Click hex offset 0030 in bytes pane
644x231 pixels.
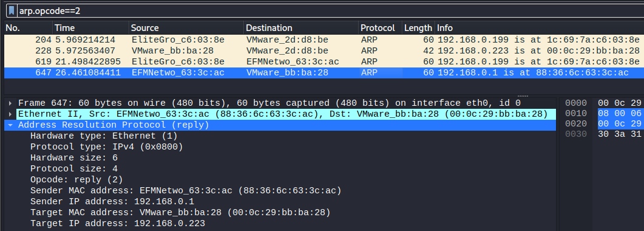576,134
